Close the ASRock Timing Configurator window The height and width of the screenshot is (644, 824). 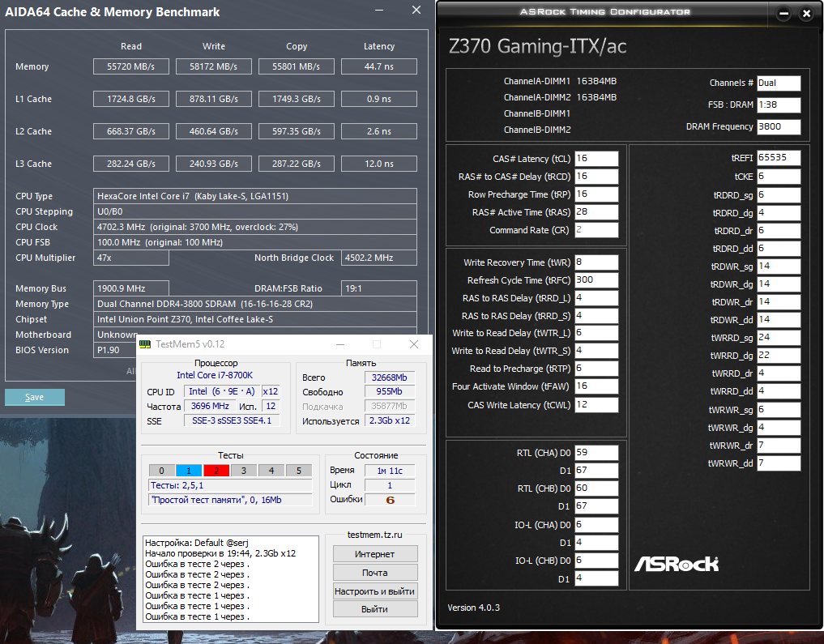[x=807, y=14]
